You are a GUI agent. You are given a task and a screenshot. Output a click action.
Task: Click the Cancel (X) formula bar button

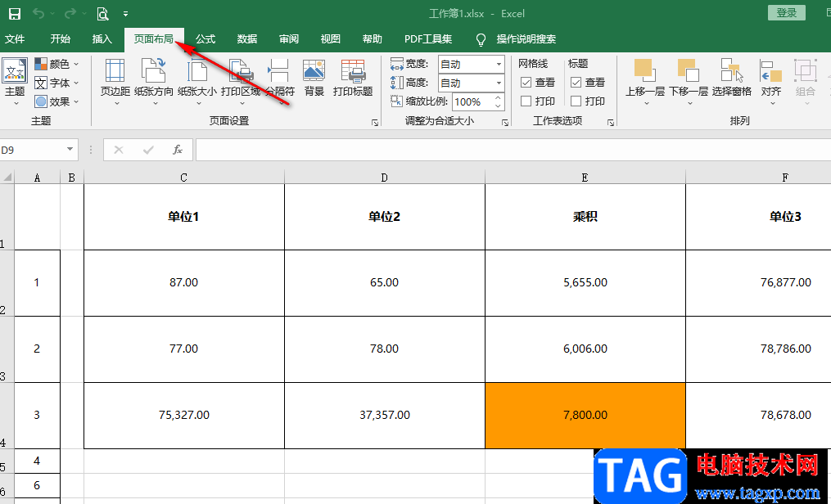[119, 150]
